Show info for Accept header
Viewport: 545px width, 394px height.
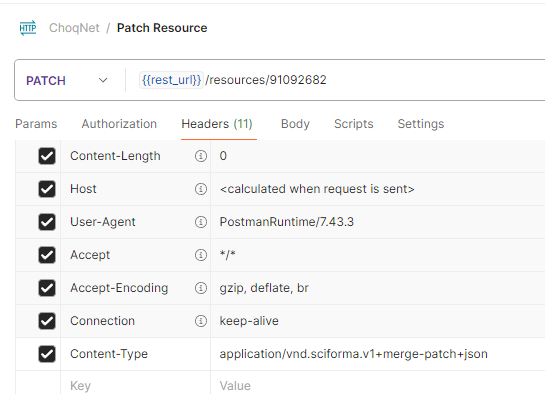point(201,255)
